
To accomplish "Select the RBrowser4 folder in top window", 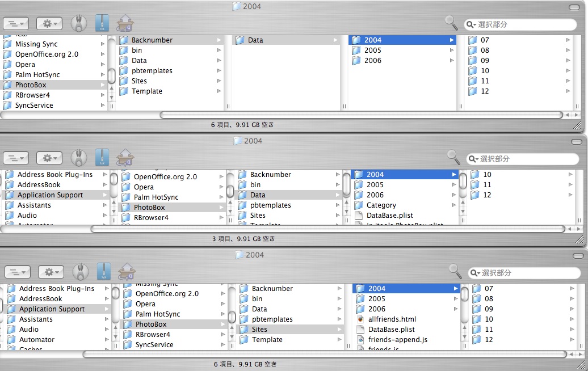I will point(33,95).
